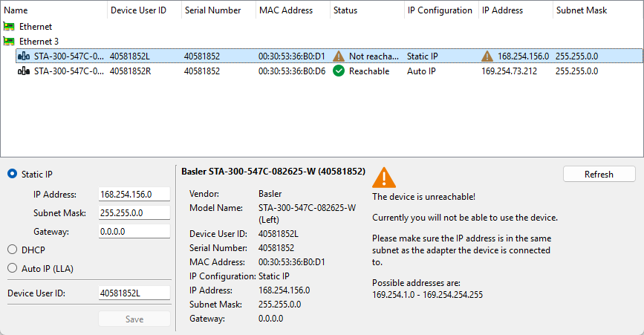Click Device User ID cell 40581852R
The image size is (644, 335).
pyautogui.click(x=130, y=71)
